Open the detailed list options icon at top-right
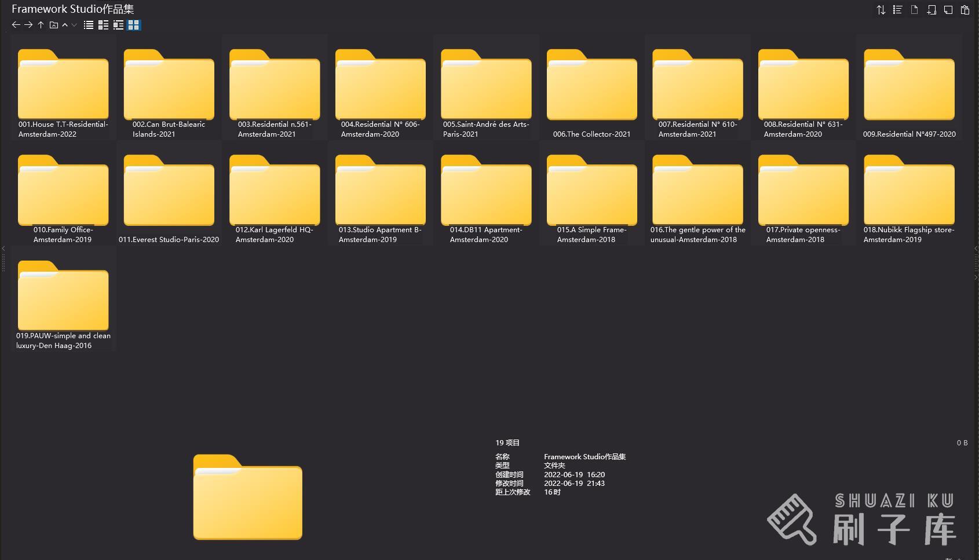 (897, 10)
